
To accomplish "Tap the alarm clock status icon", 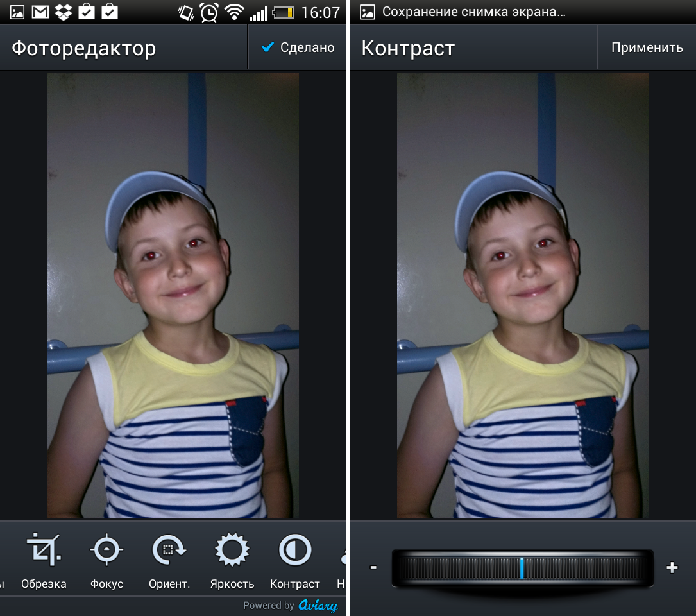I will pyautogui.click(x=209, y=12).
